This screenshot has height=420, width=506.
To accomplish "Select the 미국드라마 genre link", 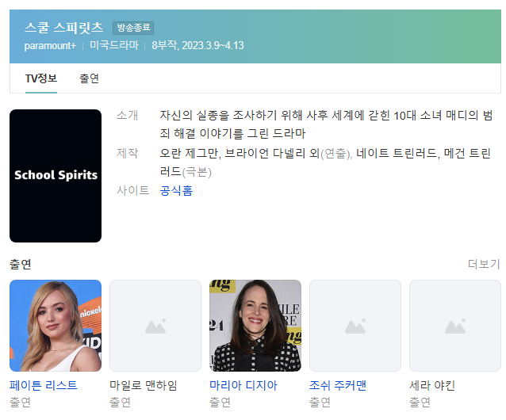I will point(115,45).
